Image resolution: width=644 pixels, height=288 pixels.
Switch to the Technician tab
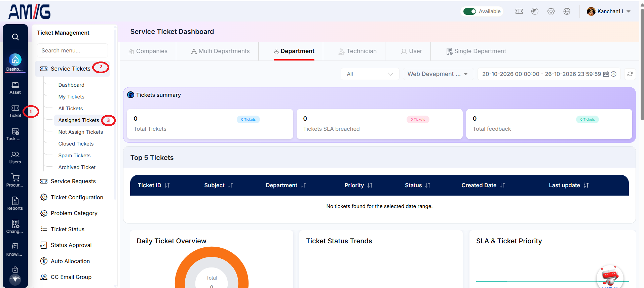[357, 51]
